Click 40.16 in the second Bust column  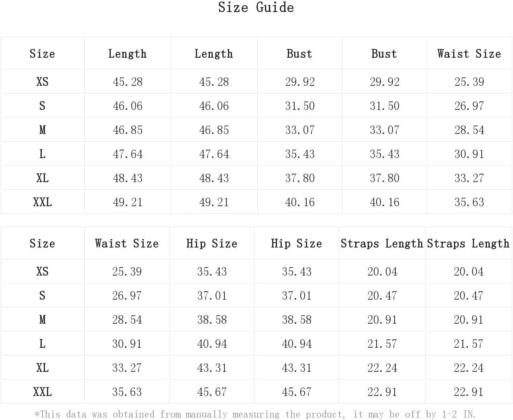coord(385,202)
